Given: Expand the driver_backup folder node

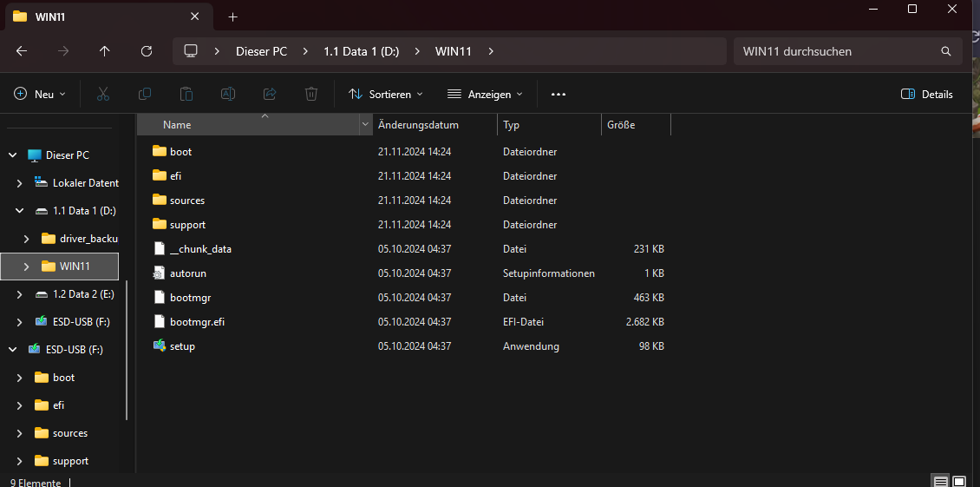Looking at the screenshot, I should click(26, 239).
